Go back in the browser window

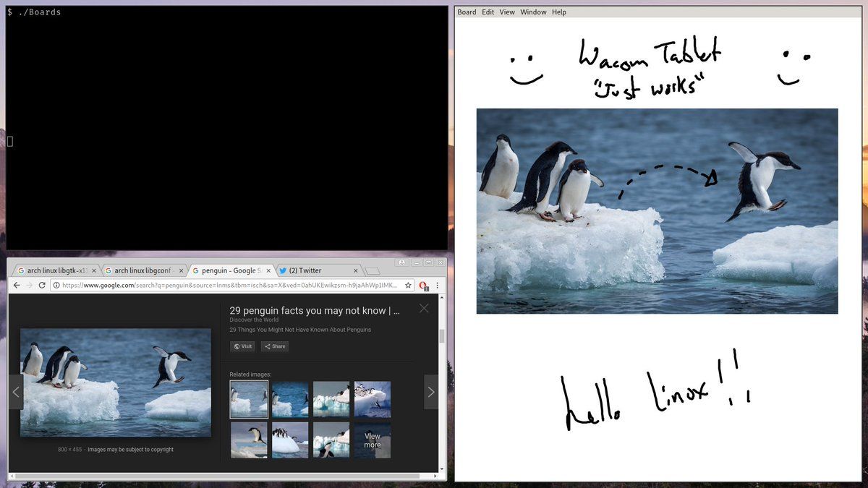pyautogui.click(x=17, y=286)
